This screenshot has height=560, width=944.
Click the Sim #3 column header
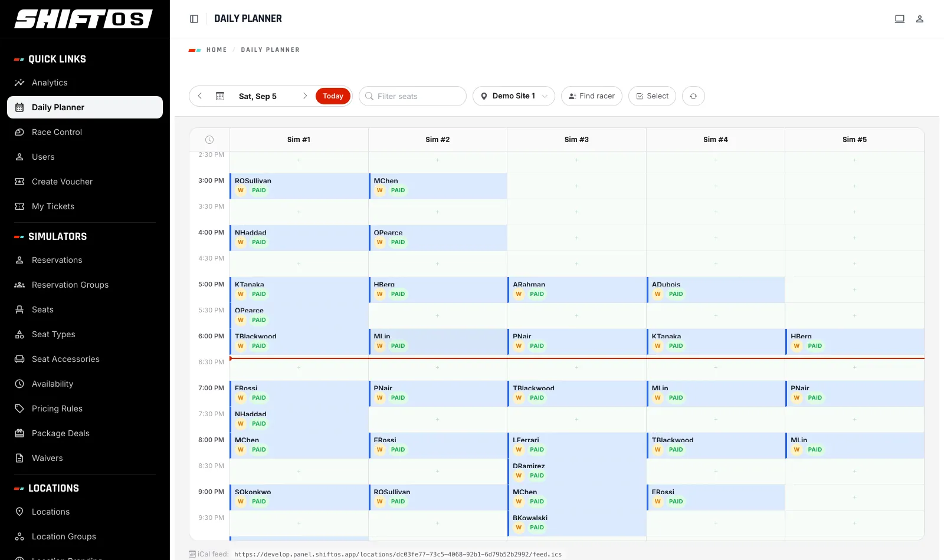point(576,140)
